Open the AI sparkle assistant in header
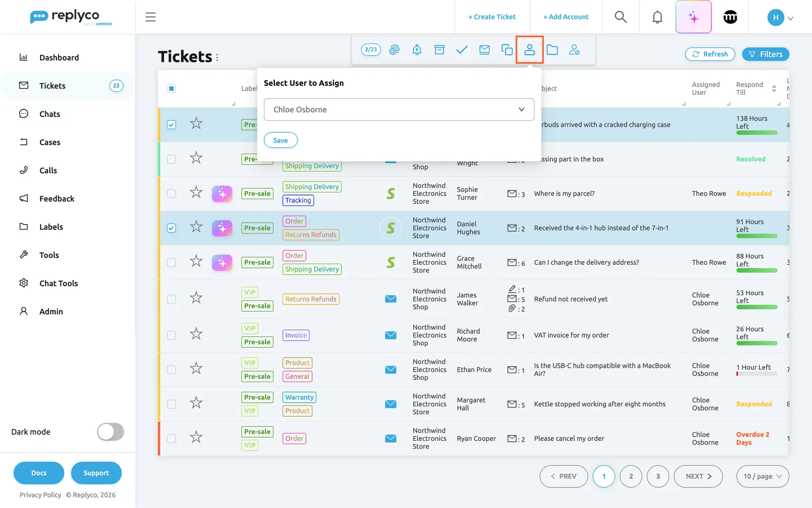This screenshot has width=812, height=508. [x=693, y=17]
